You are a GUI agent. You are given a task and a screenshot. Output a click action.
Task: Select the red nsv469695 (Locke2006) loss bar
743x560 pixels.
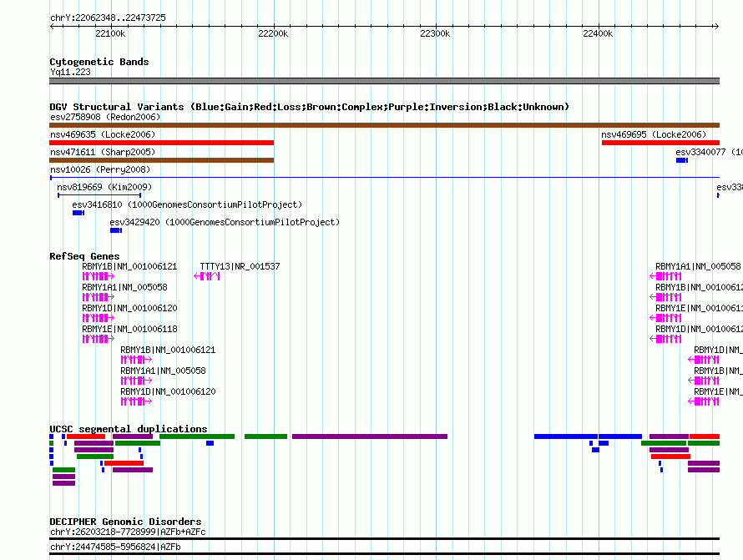(x=660, y=143)
